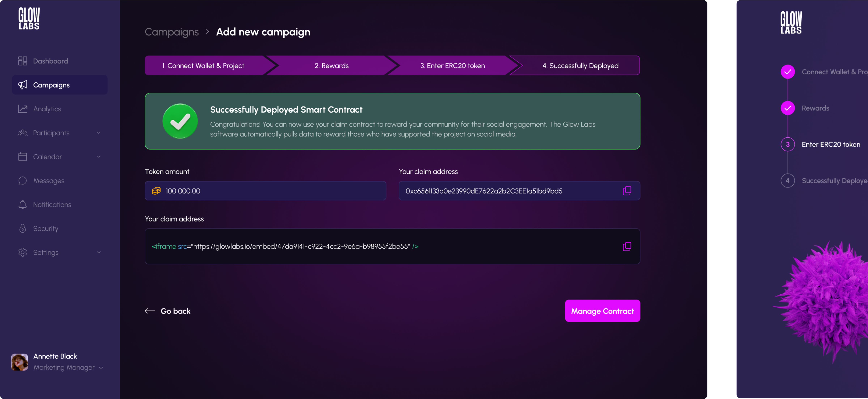Go to 1. Connect Wallet & Project step
Viewport: 868px width, 399px height.
click(203, 66)
